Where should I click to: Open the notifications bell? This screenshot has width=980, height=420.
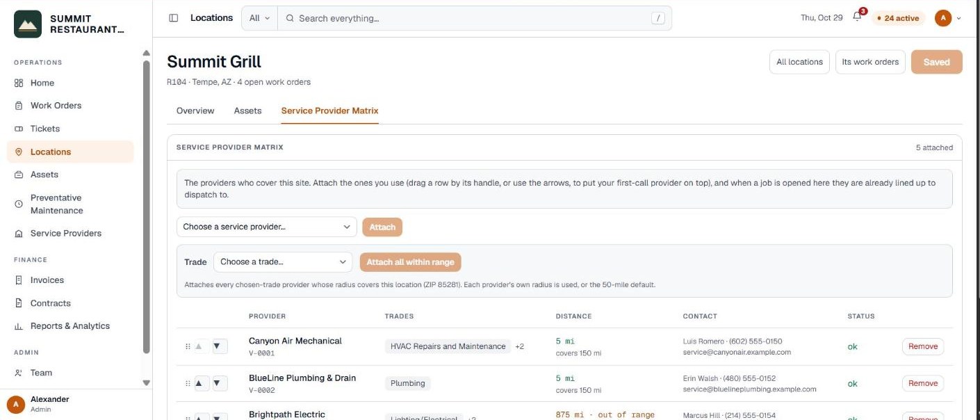pyautogui.click(x=857, y=17)
